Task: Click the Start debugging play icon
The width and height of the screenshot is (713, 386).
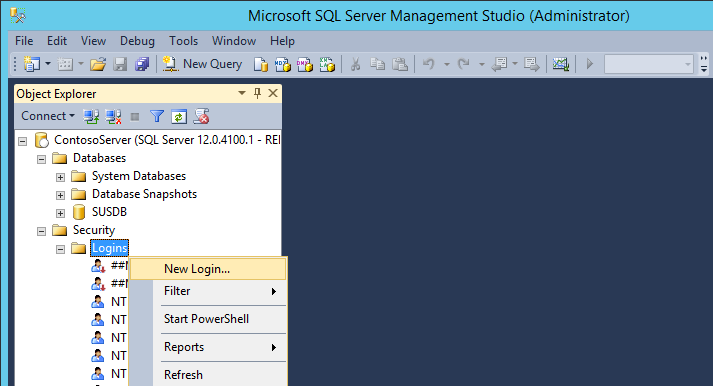Action: click(590, 64)
